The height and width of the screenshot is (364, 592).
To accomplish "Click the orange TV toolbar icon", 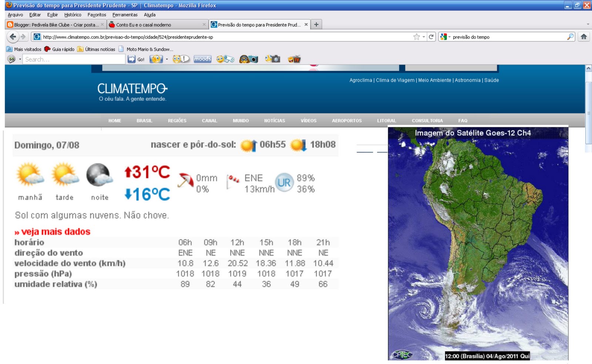I will click(294, 59).
